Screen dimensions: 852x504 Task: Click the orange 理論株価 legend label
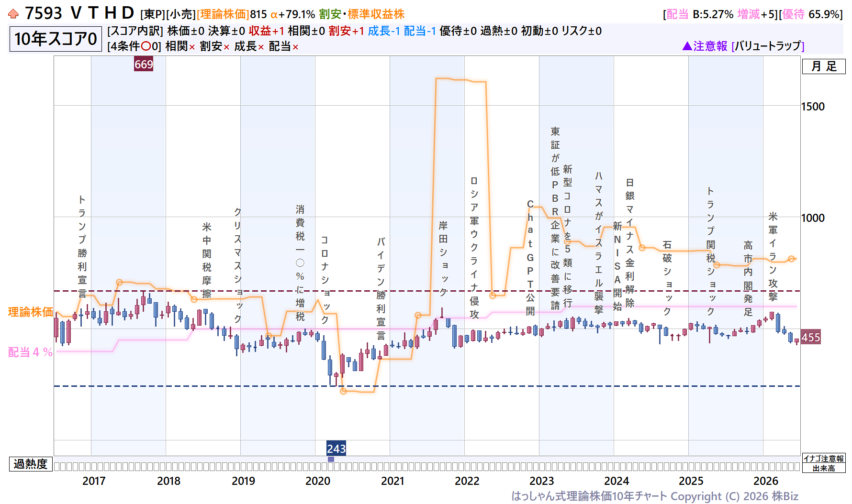(x=31, y=312)
